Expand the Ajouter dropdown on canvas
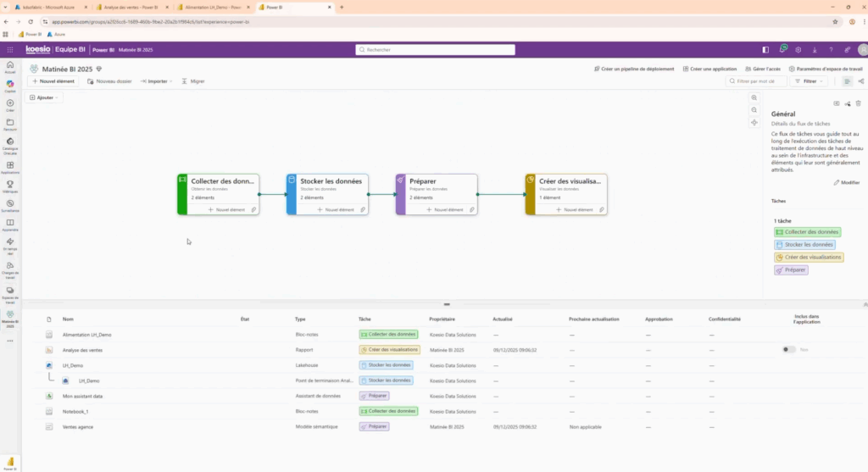868x472 pixels. [45, 97]
